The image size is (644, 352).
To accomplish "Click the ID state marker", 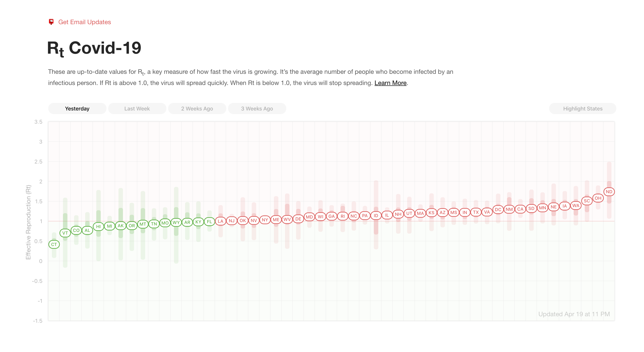I will pos(376,216).
